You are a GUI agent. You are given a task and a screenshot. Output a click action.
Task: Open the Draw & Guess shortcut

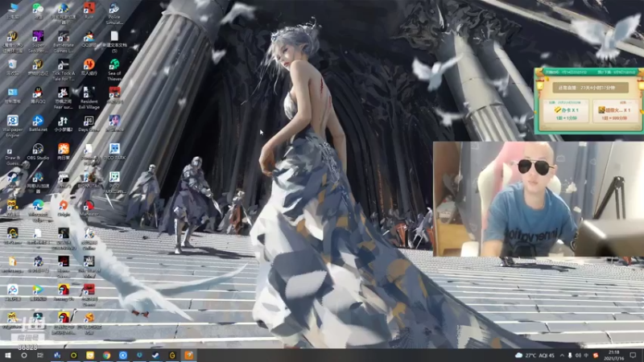[x=12, y=154]
